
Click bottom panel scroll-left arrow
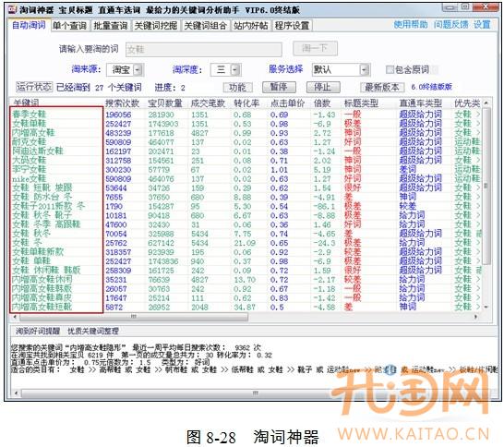[16, 393]
